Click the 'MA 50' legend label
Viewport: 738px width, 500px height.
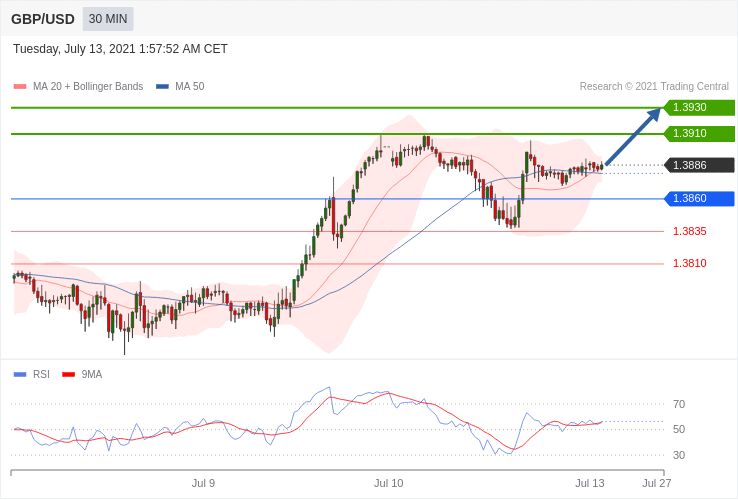[x=190, y=87]
